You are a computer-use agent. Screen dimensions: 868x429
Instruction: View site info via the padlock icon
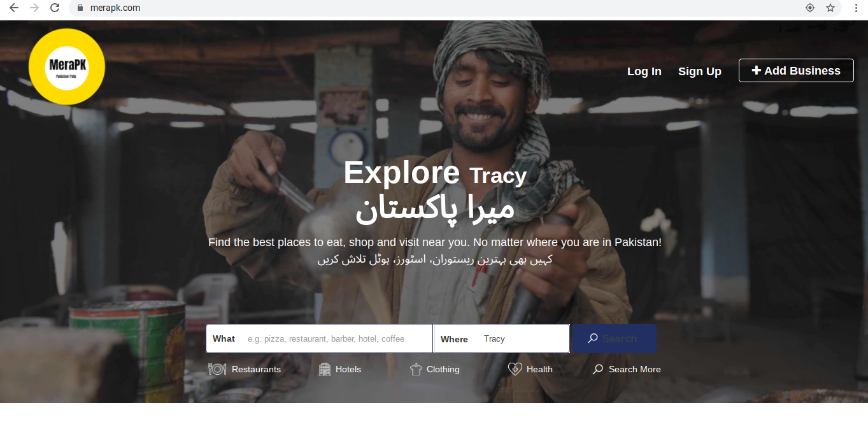[80, 8]
